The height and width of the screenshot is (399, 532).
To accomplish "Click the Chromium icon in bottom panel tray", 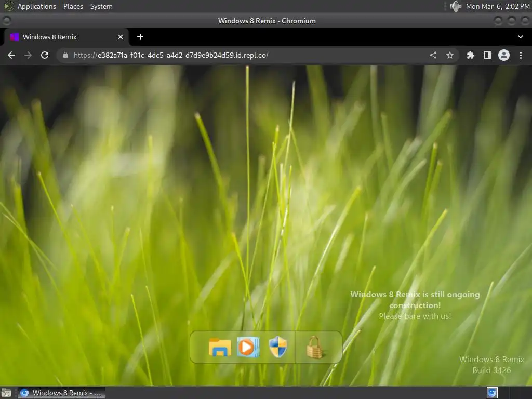I will point(492,393).
